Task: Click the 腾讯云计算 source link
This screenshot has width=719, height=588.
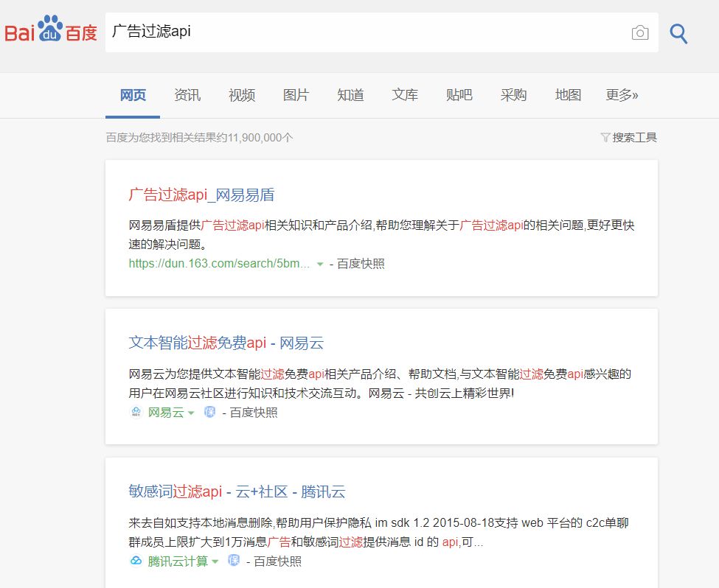Action: pos(178,561)
